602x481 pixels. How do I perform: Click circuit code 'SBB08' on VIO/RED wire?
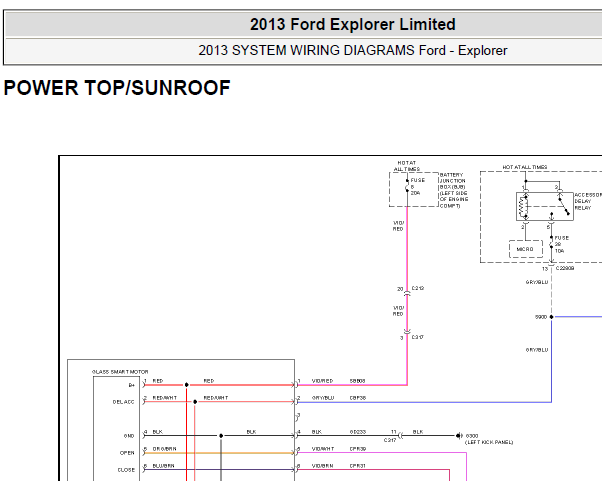[357, 381]
